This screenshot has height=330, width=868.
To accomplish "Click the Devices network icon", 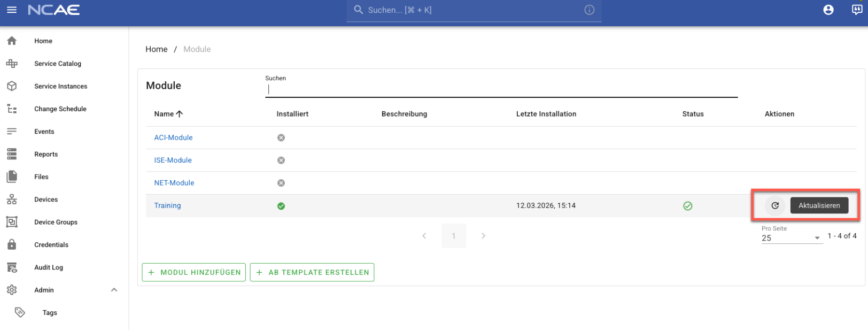I will pos(12,199).
